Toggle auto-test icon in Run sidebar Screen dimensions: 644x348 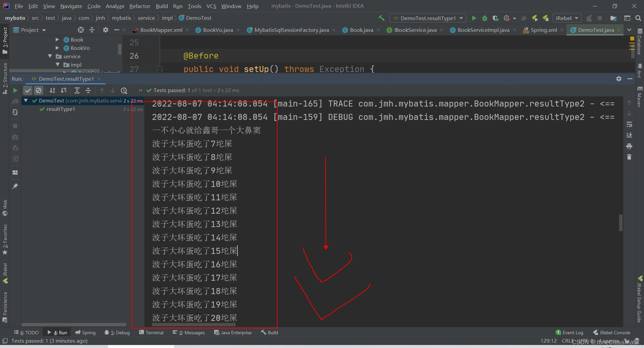tap(15, 113)
